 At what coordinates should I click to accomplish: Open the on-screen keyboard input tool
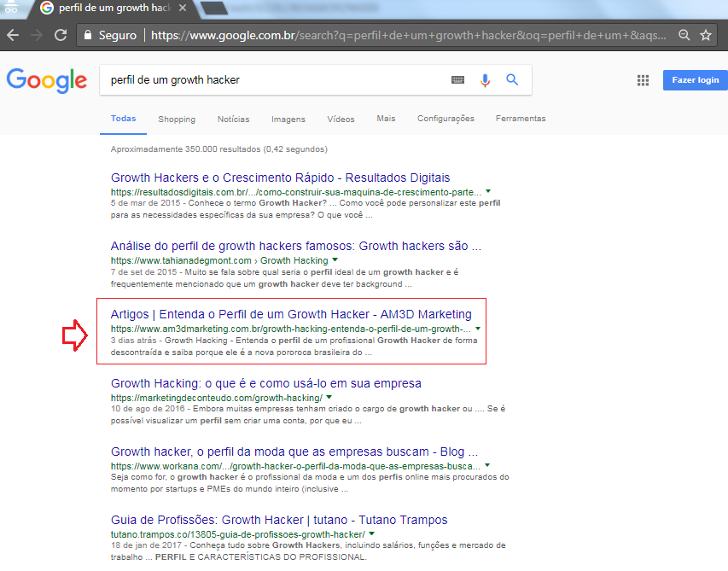(457, 80)
